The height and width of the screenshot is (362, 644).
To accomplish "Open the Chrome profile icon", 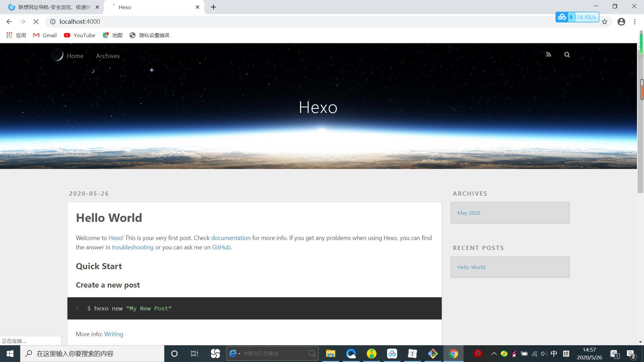I will [x=621, y=22].
